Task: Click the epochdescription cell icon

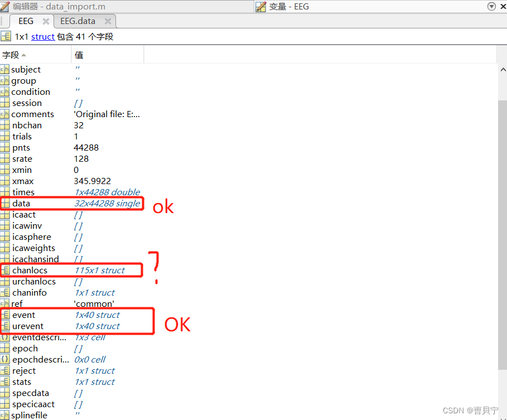Action: tap(4, 360)
